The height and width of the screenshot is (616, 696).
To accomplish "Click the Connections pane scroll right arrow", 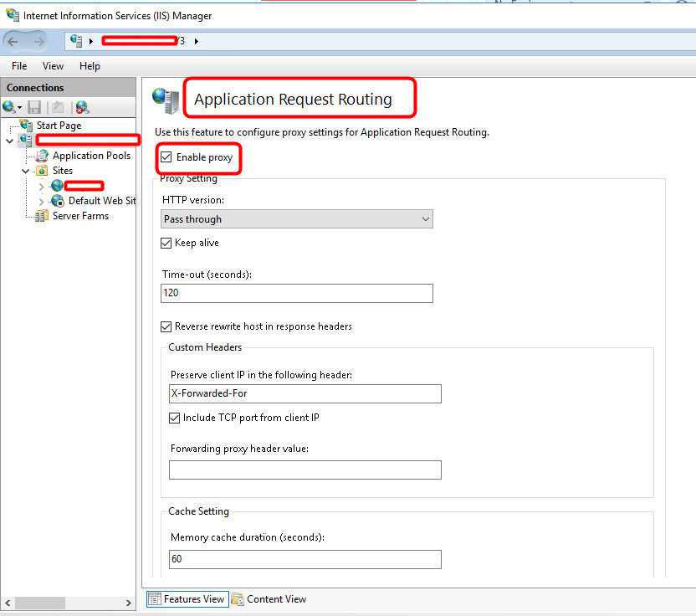I will click(129, 603).
